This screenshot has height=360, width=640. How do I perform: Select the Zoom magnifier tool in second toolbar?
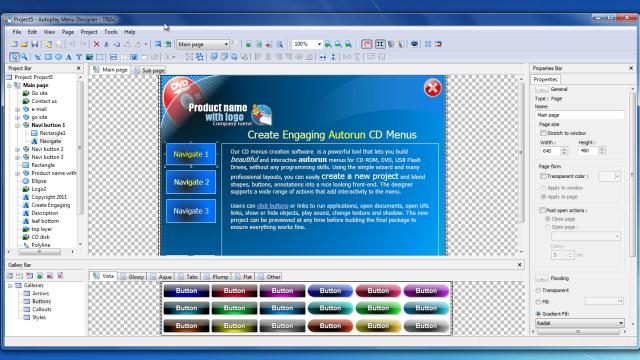pyautogui.click(x=24, y=57)
